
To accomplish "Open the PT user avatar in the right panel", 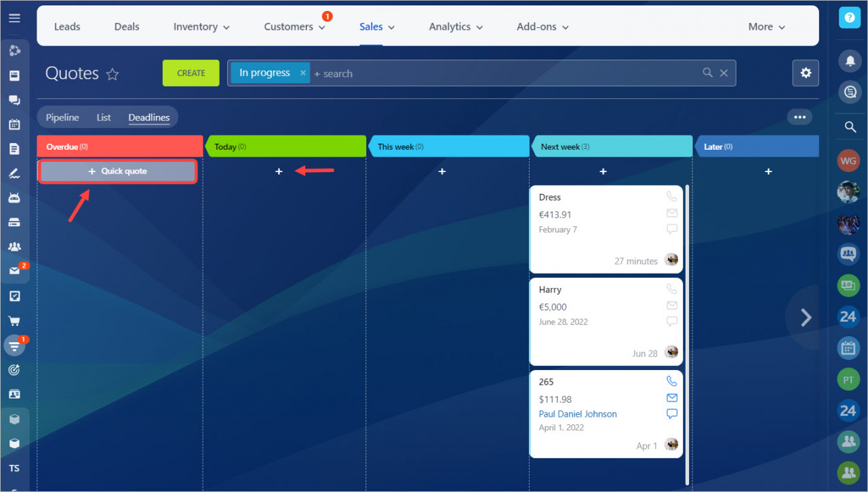I will coord(849,379).
